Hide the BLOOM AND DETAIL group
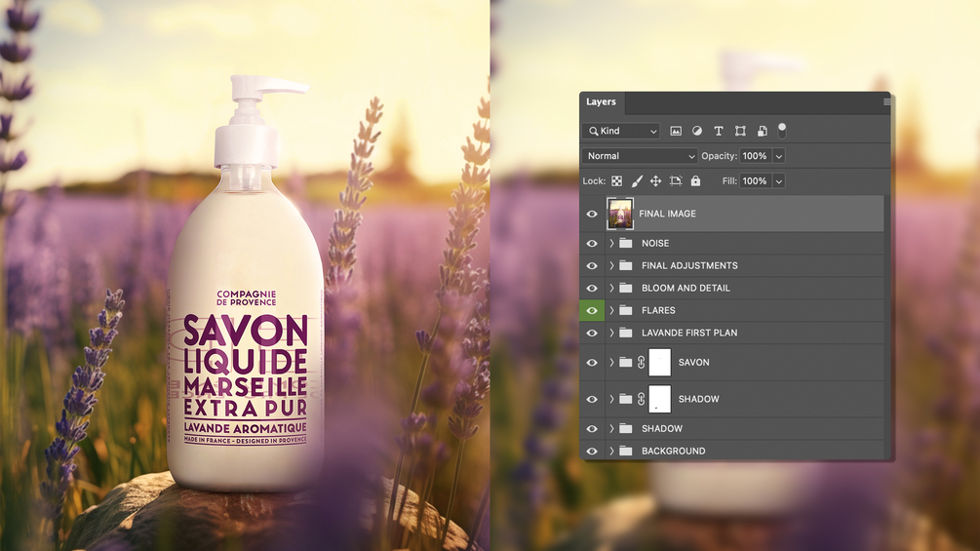 [x=592, y=289]
